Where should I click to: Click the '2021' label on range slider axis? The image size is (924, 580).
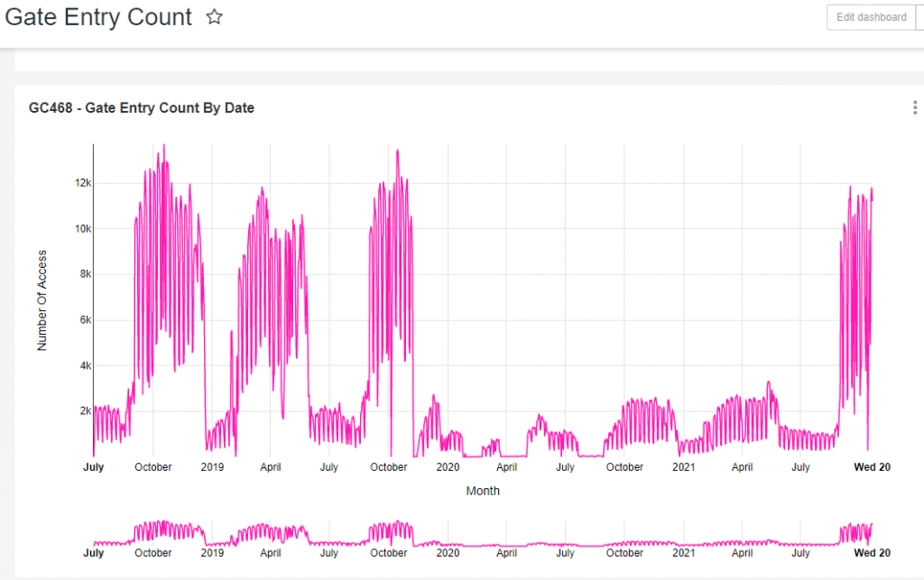point(684,553)
